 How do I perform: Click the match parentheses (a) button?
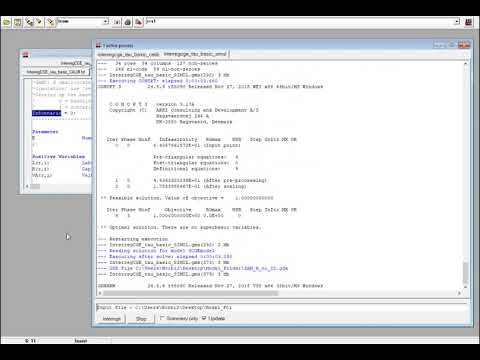(117, 22)
